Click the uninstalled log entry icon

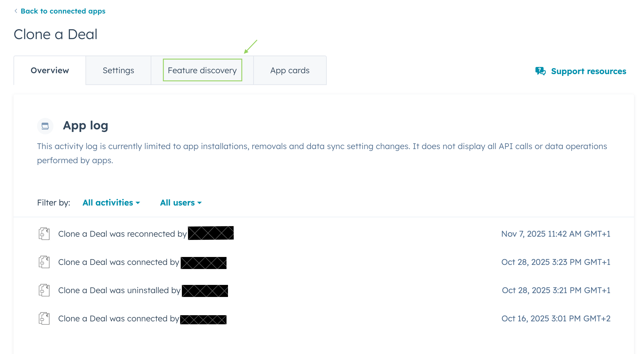[44, 290]
